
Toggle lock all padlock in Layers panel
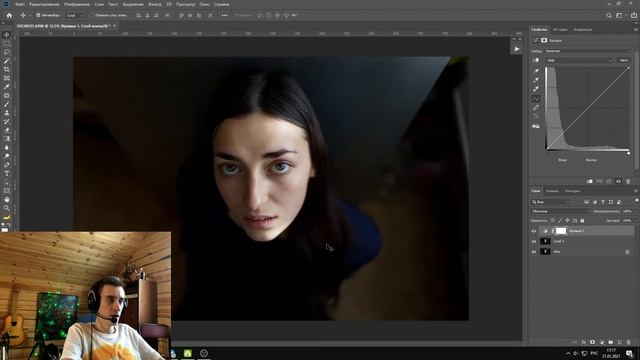[x=582, y=220]
